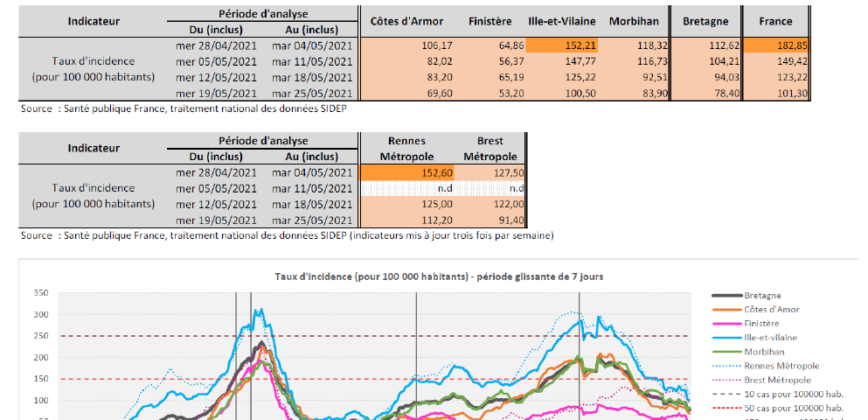Viewport: 868px width, 420px height.
Task: Click the Côtes d'Armor orange legend marker
Action: coord(727,309)
